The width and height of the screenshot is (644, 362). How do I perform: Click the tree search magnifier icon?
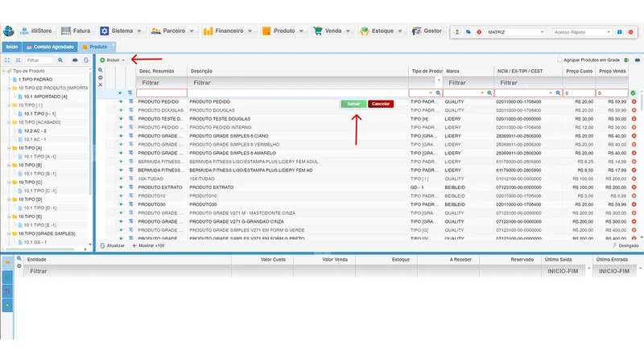tap(60, 60)
